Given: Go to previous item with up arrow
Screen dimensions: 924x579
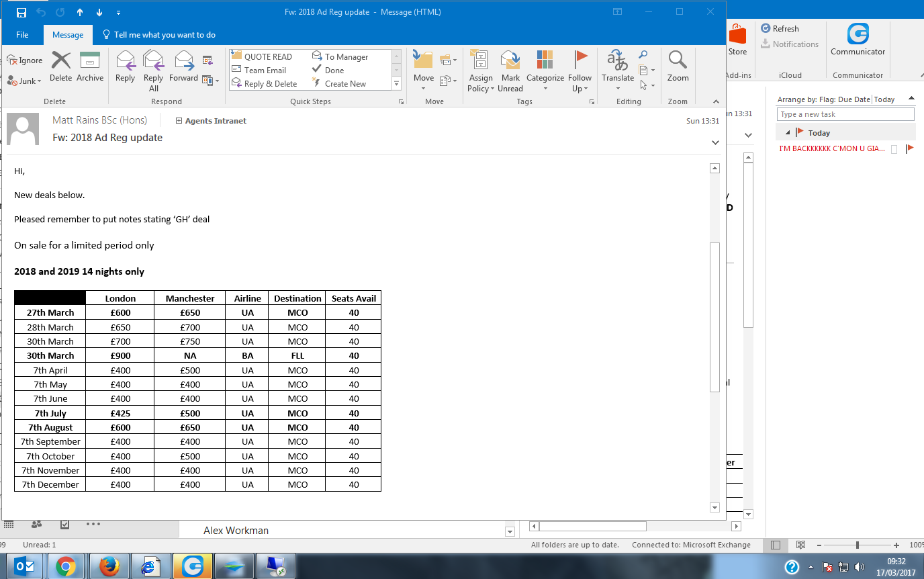Looking at the screenshot, I should (80, 12).
